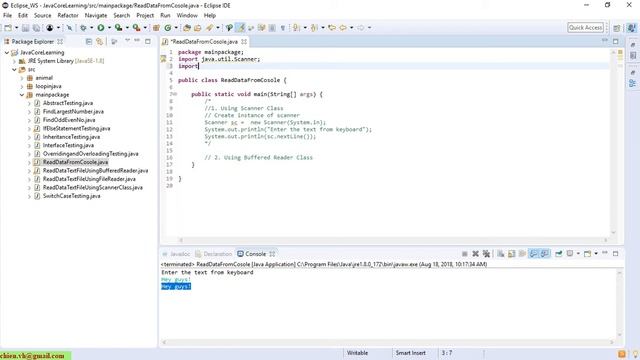
Task: Expand the loopinjava package node
Action: pyautogui.click(x=22, y=87)
